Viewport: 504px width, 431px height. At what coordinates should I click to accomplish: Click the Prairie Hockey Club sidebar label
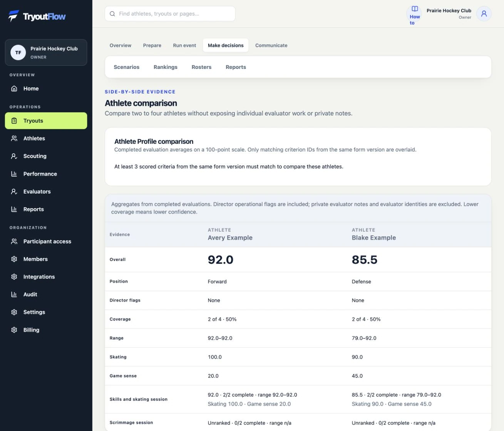click(x=54, y=48)
